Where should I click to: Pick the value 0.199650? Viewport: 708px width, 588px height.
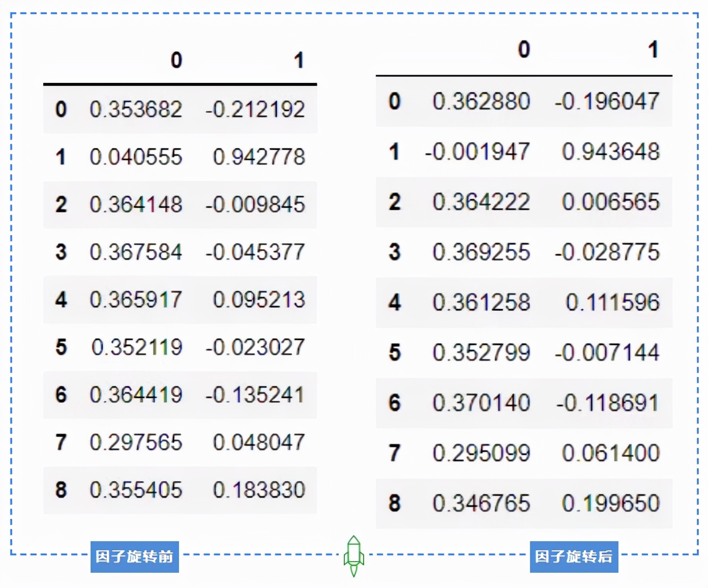coord(611,504)
